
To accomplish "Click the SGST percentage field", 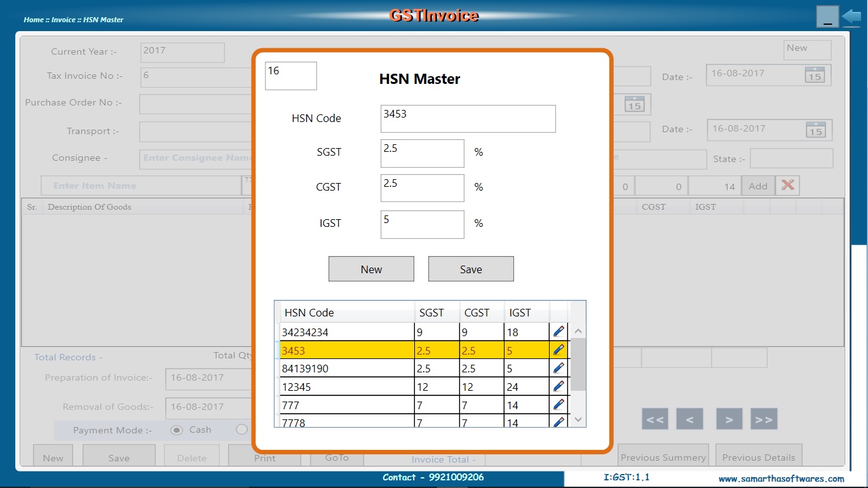I will (x=423, y=153).
